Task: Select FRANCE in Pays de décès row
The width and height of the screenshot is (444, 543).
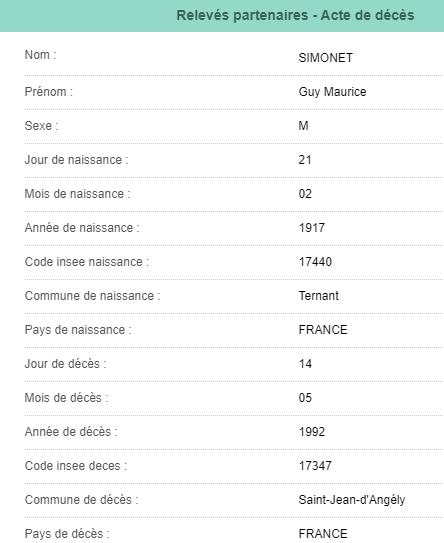Action: [x=323, y=534]
